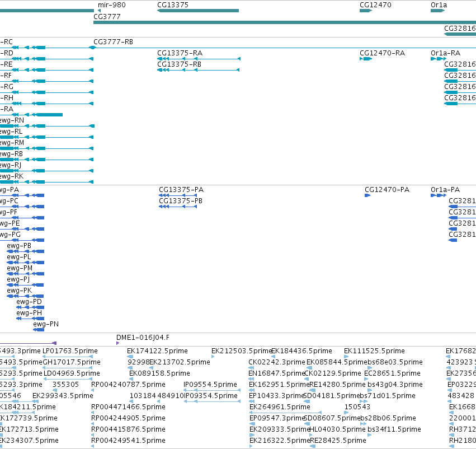This screenshot has height=449, width=476.
Task: Click the ewg-RK transcript label
Action: [12, 176]
